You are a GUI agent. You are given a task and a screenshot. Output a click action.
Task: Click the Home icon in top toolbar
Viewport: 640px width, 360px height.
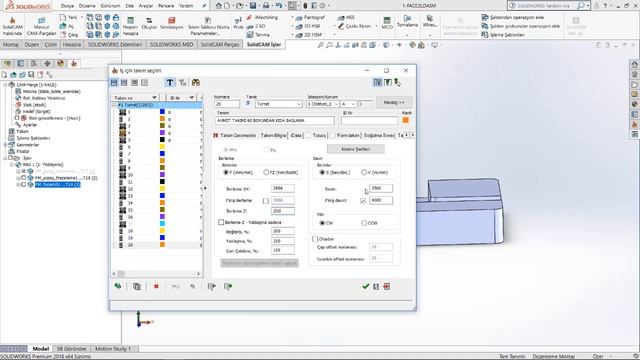218,6
